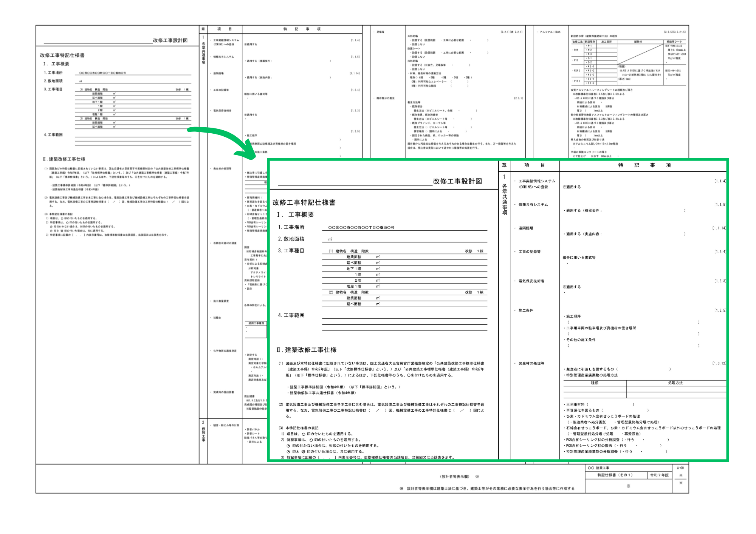Select 'アスファルト防水' item on the background page
Image resolution: width=756 pixels, height=534 pixels.
pos(550,32)
